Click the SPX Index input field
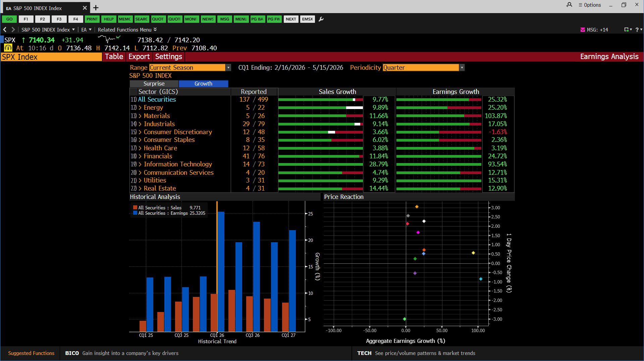This screenshot has height=361, width=644. pyautogui.click(x=51, y=57)
